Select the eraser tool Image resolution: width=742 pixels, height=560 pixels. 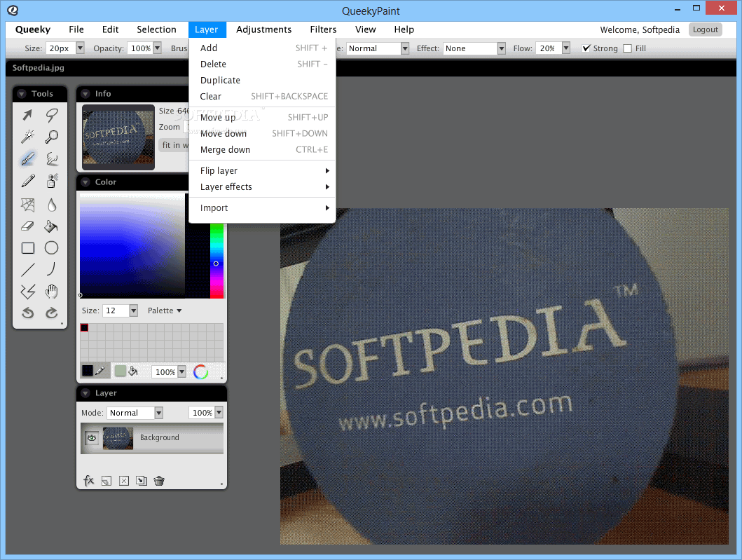(27, 226)
